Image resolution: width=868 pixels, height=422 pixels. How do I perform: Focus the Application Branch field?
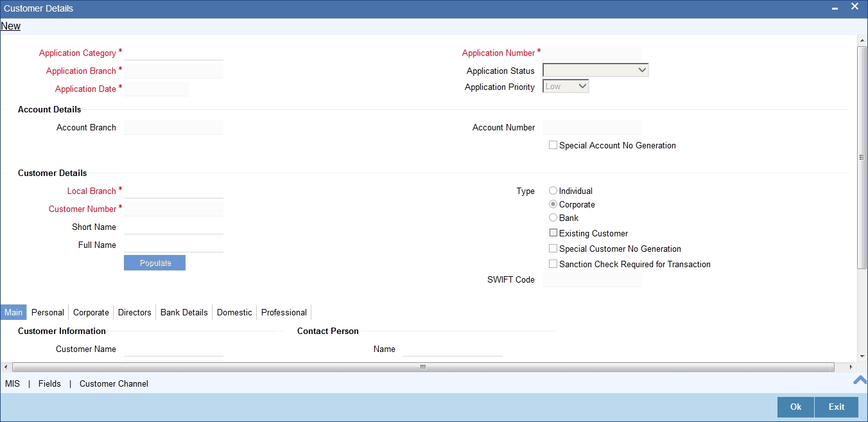(173, 71)
